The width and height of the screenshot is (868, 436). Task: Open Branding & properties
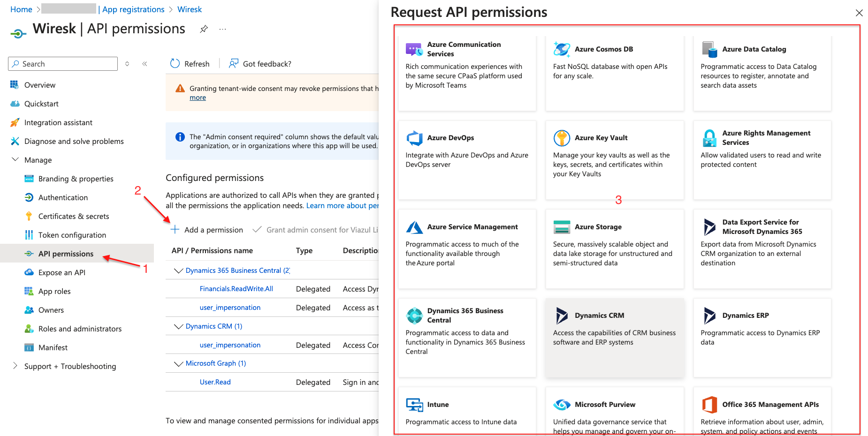(x=76, y=179)
